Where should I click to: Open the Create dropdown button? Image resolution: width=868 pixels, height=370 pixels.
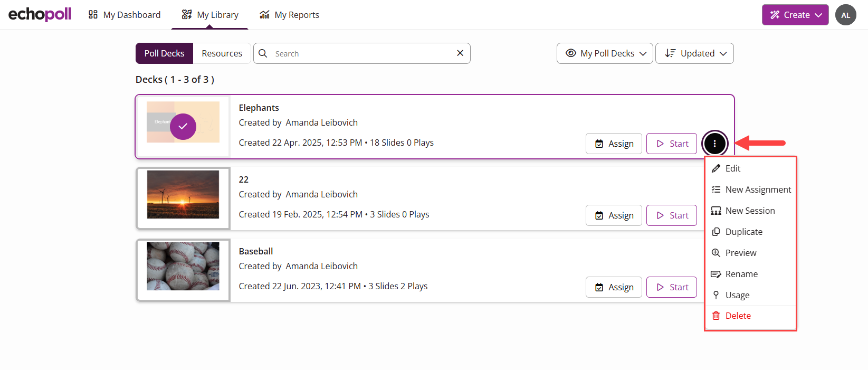click(x=795, y=15)
